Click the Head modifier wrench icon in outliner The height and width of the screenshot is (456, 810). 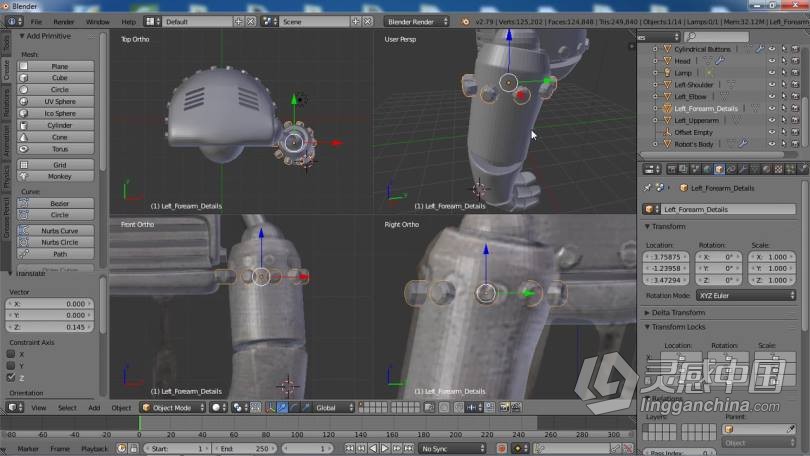coord(720,61)
